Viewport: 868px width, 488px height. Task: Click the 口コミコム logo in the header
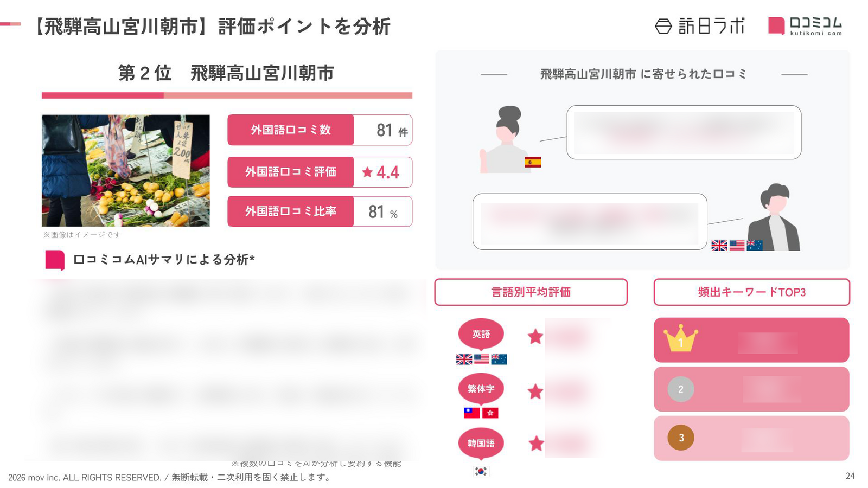coord(805,25)
